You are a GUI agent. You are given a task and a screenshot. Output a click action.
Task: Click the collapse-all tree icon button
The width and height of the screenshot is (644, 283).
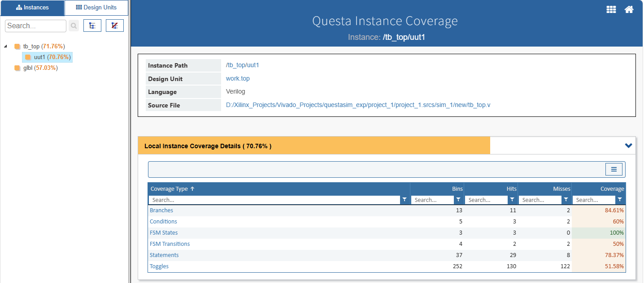[x=115, y=26]
